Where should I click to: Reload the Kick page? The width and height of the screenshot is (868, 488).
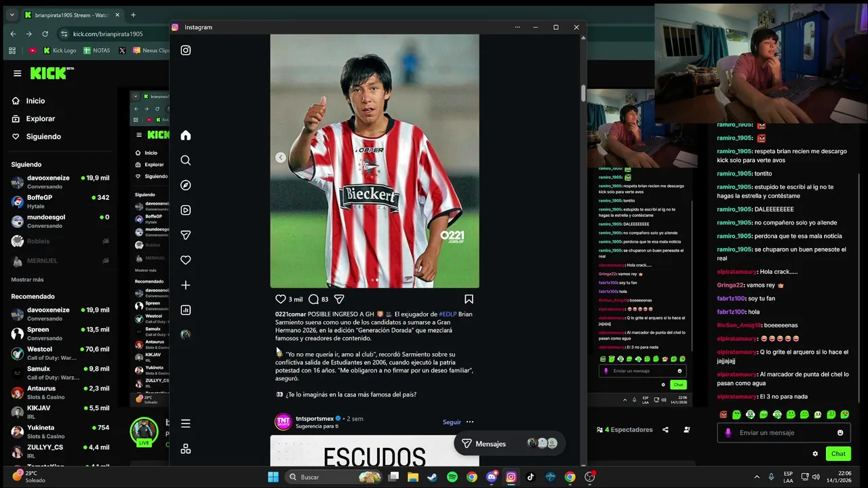tap(45, 34)
